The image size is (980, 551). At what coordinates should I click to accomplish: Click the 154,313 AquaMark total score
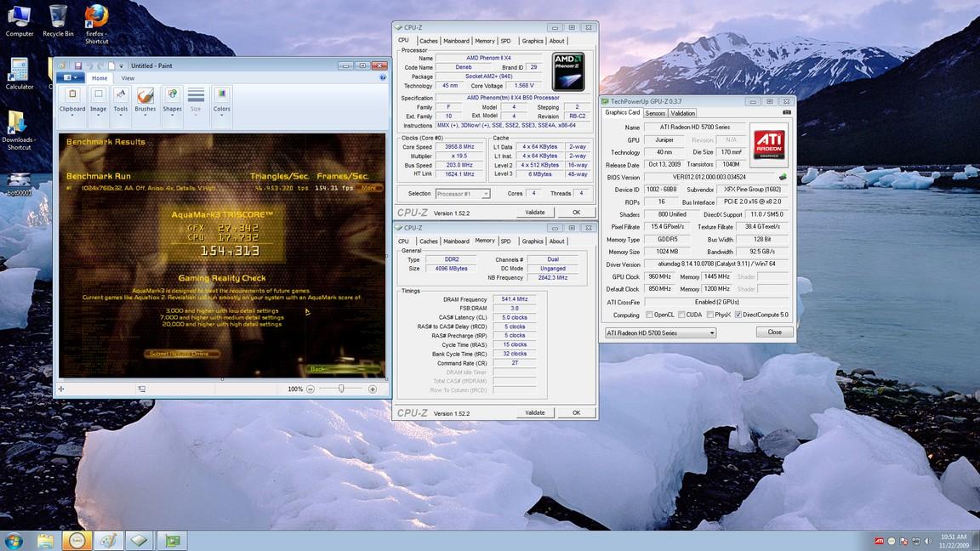click(x=230, y=251)
